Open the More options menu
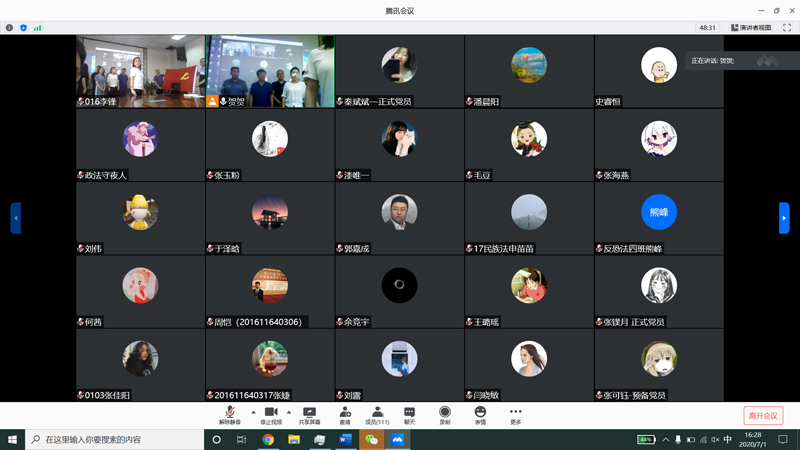The height and width of the screenshot is (450, 800). [x=515, y=414]
